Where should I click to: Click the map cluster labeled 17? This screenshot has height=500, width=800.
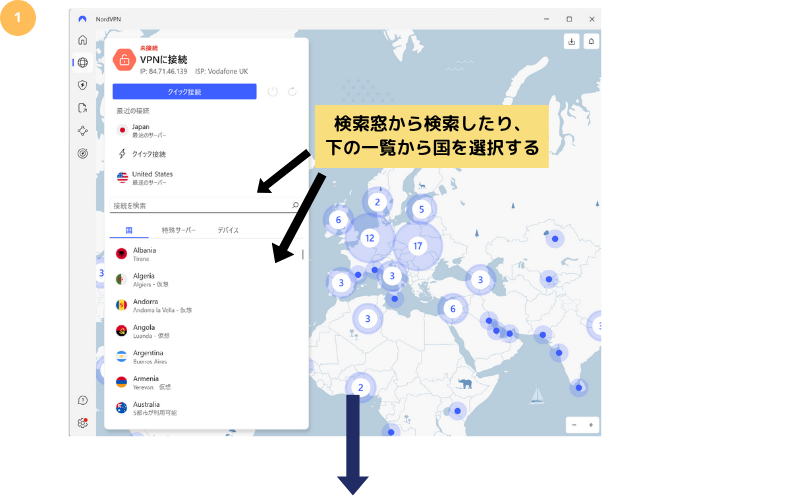417,246
